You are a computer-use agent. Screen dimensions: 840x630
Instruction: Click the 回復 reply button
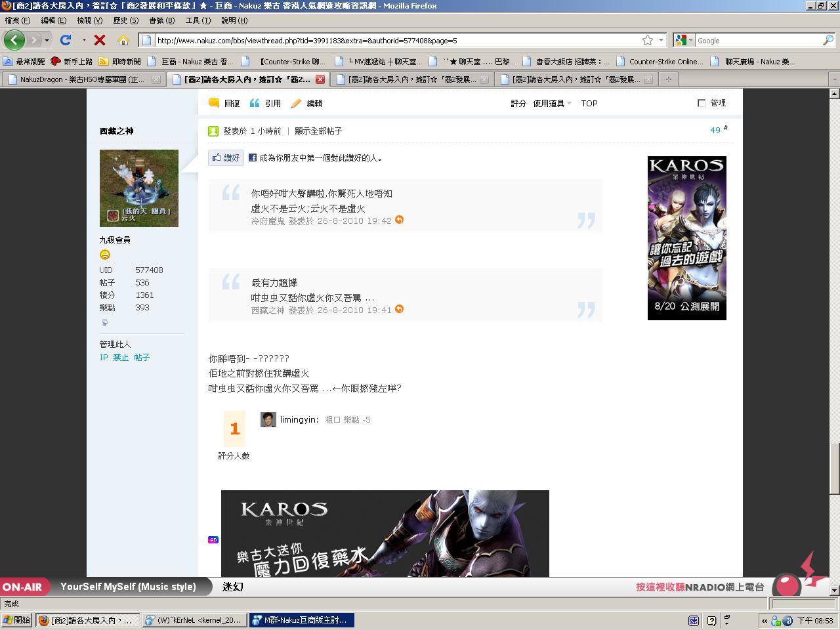[x=224, y=103]
